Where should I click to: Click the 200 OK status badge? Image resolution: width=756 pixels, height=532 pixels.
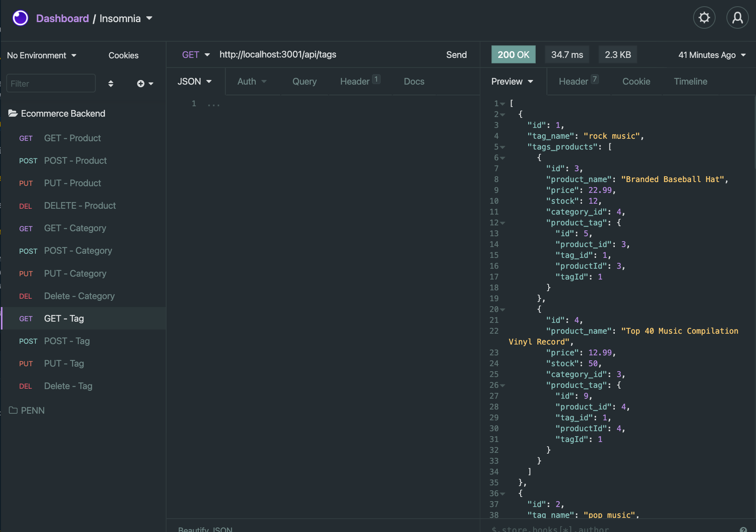tap(513, 55)
